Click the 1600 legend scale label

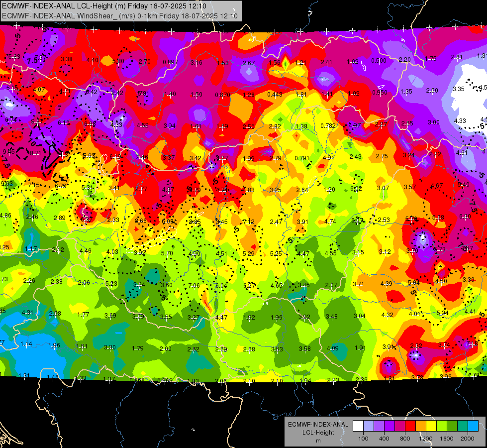(x=447, y=439)
